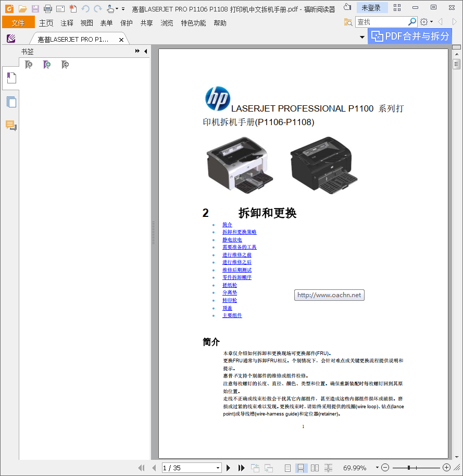The width and height of the screenshot is (463, 476).
Task: Click the purple start page icon
Action: tap(11, 38)
